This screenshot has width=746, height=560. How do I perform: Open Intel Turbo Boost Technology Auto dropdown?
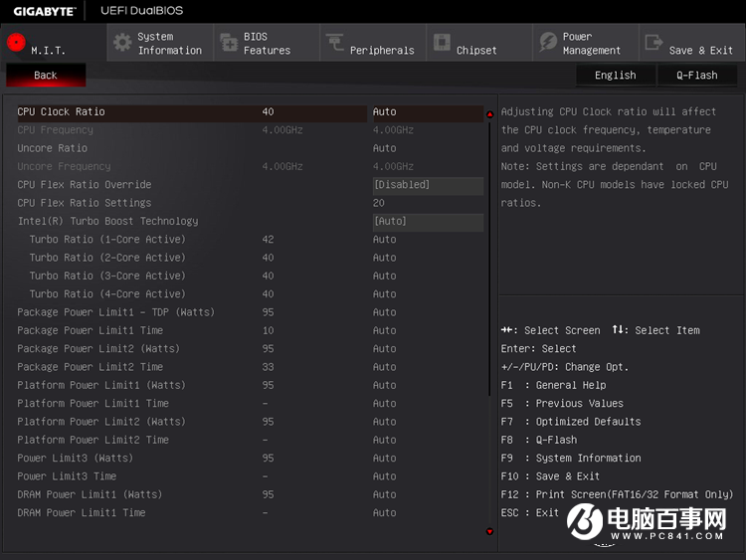pos(428,222)
